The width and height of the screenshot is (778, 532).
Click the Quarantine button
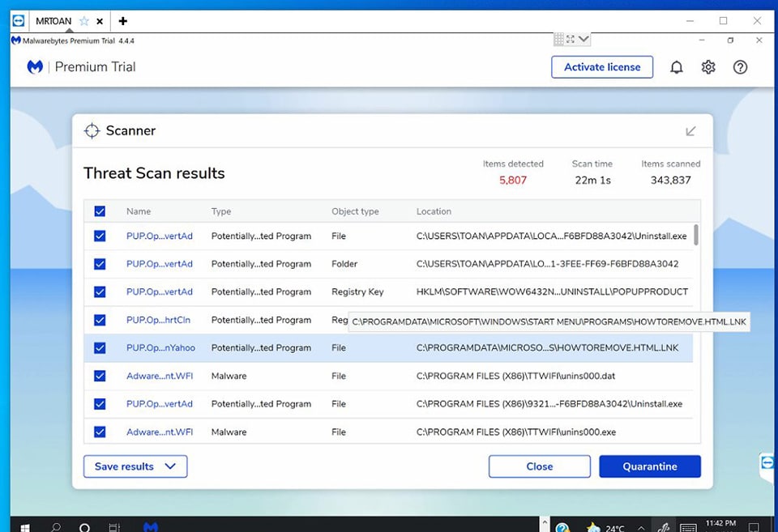649,466
